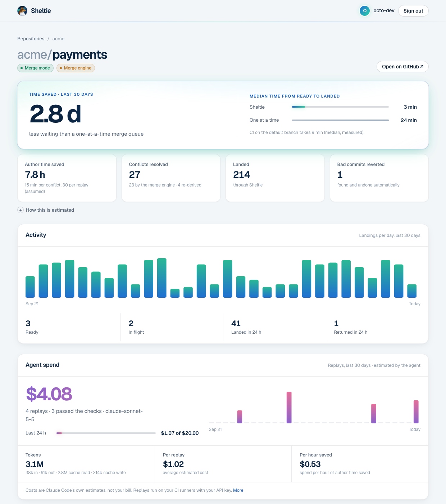Click the Agent spend bar above Today

click(416, 412)
